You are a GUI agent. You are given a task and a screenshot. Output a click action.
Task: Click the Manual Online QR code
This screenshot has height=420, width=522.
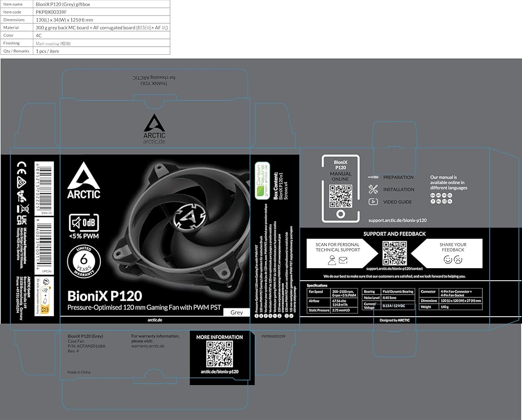pos(340,196)
